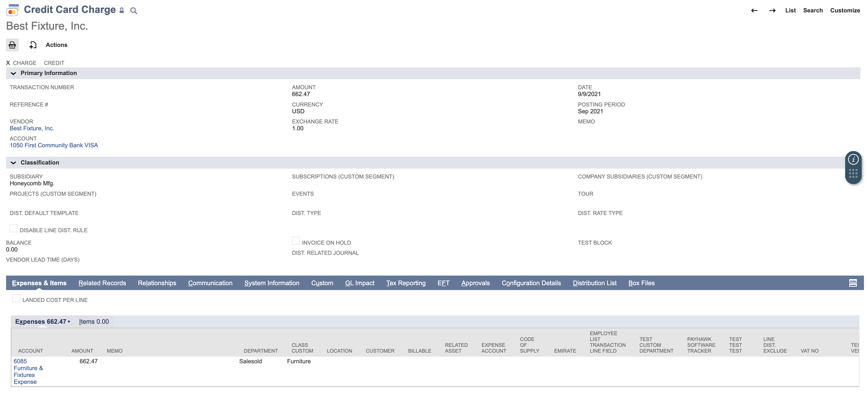Image resolution: width=868 pixels, height=396 pixels.
Task: Open the Custom tab
Action: pos(322,283)
